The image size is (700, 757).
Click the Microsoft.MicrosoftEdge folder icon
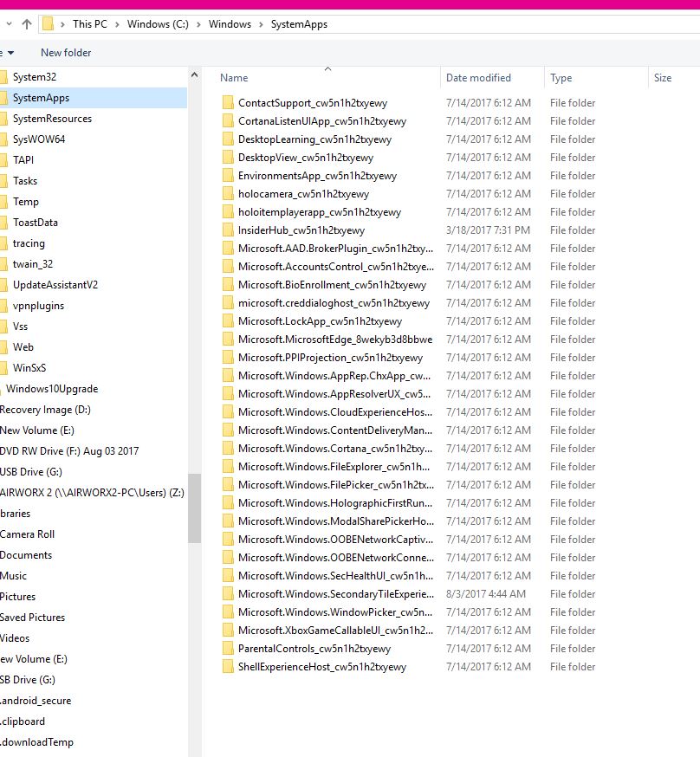(228, 340)
